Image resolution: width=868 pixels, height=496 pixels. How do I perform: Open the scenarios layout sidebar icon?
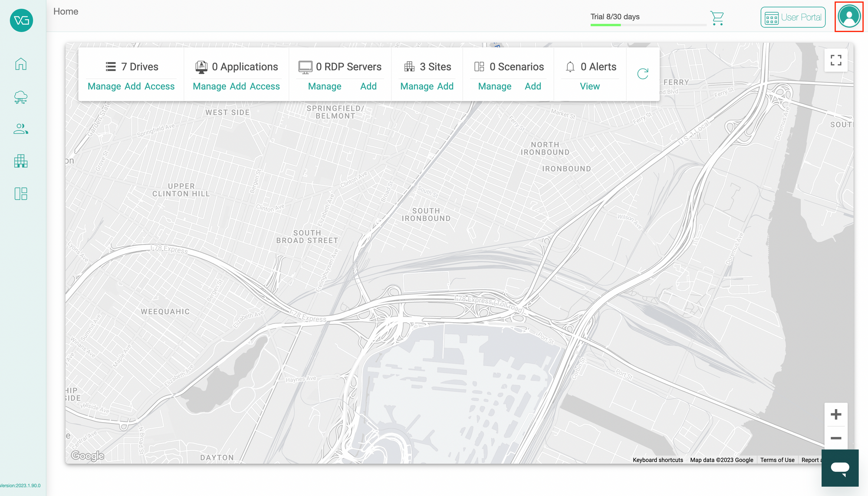pos(21,194)
